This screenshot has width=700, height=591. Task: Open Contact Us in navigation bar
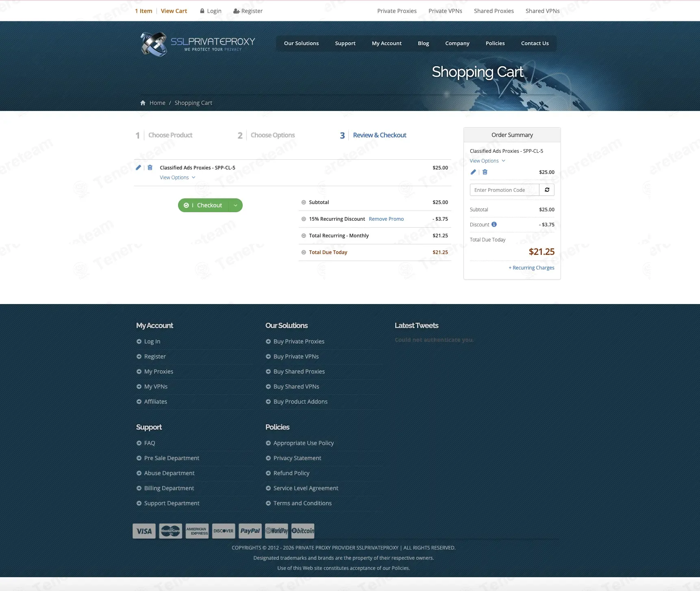pos(535,43)
